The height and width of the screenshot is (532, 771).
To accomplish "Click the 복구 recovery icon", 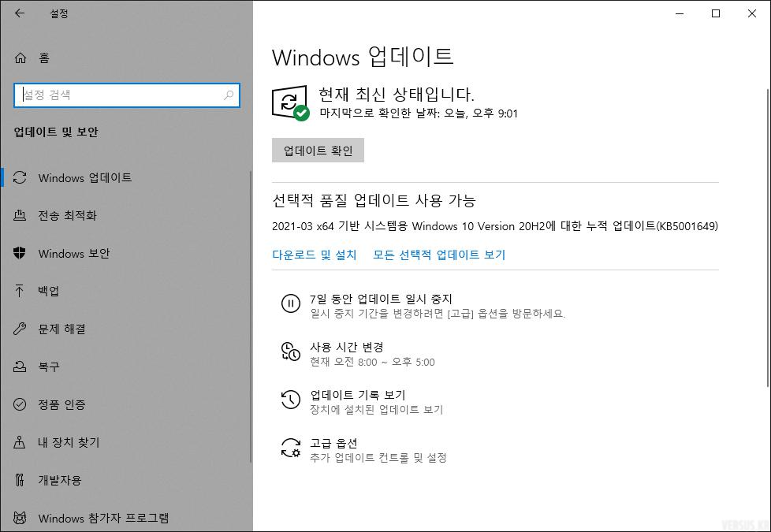I will [20, 366].
